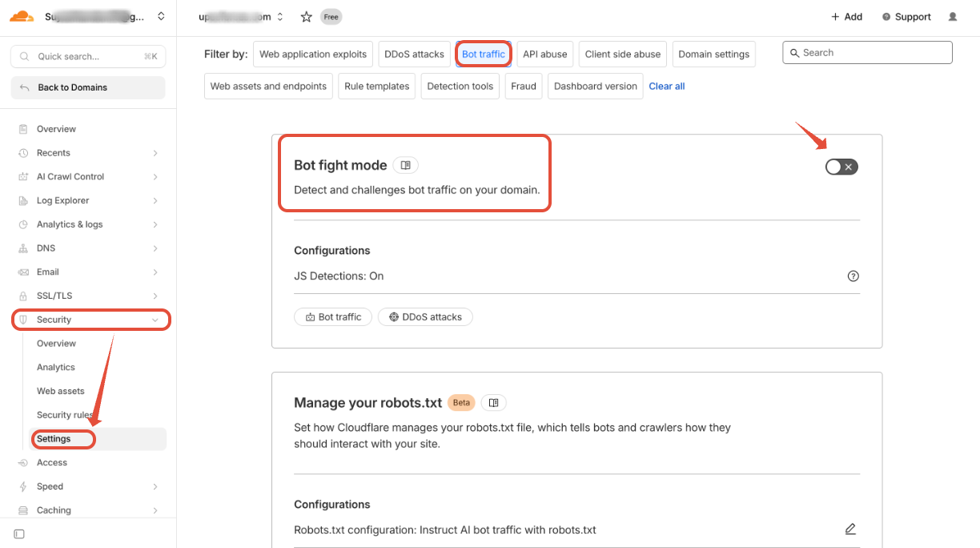
Task: Open Web assets submenu item
Action: tap(61, 391)
